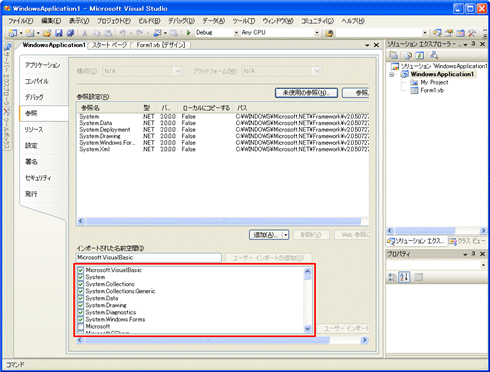
Task: Open the デバッグ(D) menu
Action: 181,21
